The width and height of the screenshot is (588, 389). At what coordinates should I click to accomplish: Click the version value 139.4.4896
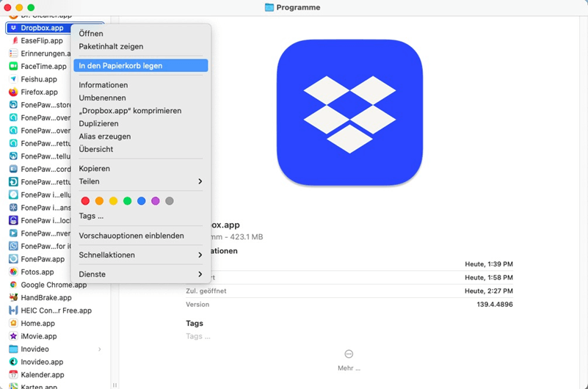click(495, 305)
